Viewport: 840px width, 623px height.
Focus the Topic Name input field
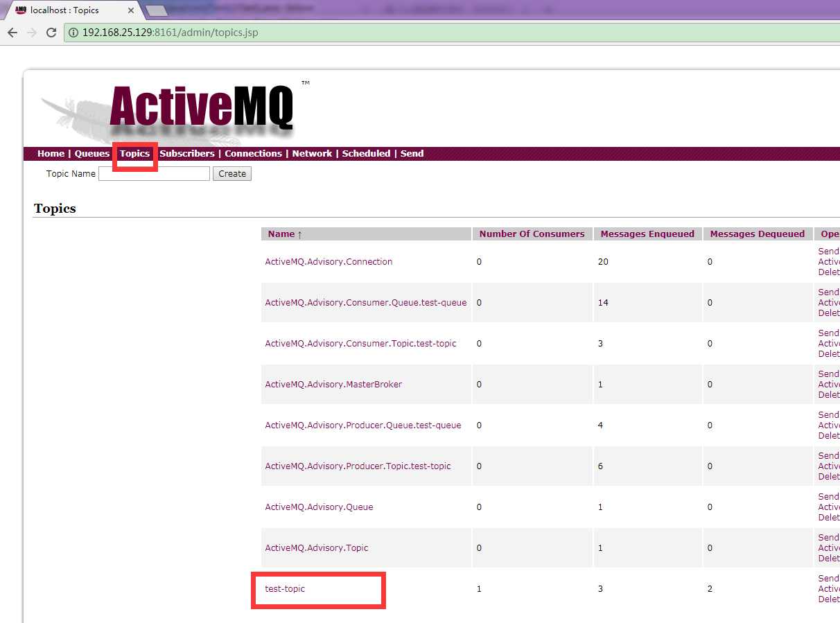pos(154,174)
